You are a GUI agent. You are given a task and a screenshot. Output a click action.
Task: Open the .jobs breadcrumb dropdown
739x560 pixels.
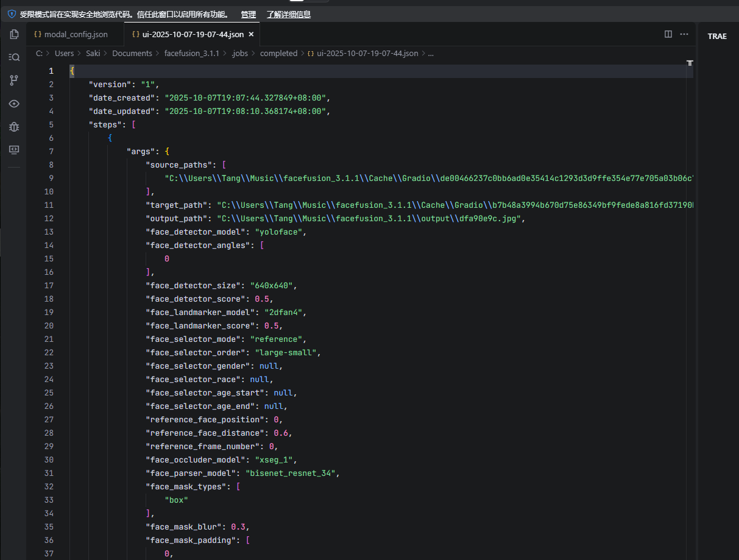239,53
